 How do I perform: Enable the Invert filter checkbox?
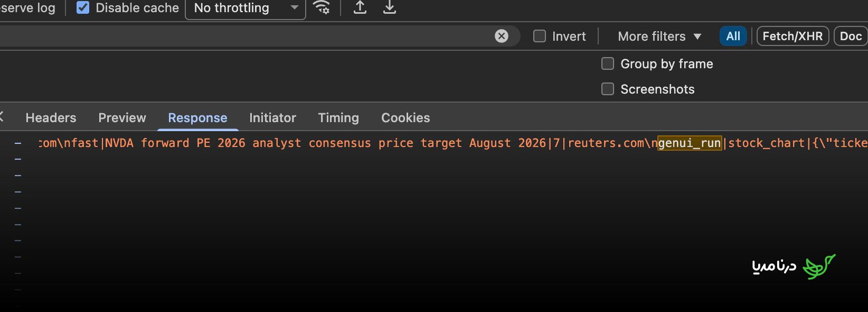click(x=540, y=36)
